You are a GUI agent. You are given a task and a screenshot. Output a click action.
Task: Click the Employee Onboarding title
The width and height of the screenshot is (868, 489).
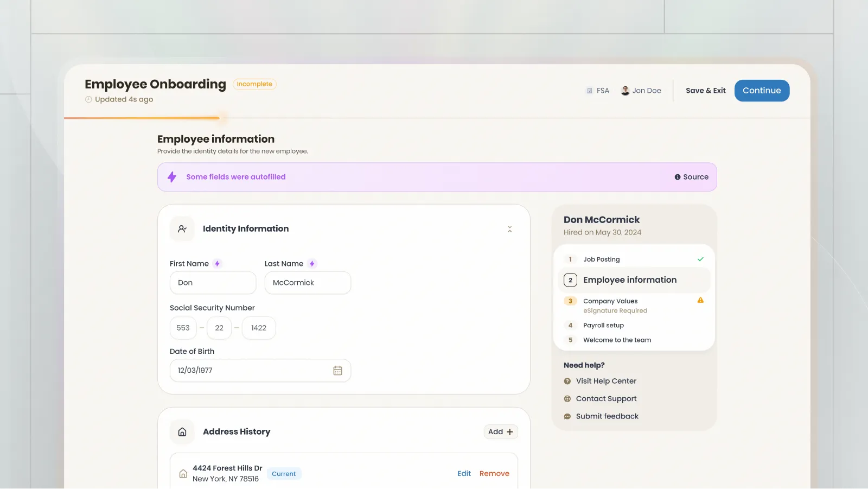click(155, 84)
